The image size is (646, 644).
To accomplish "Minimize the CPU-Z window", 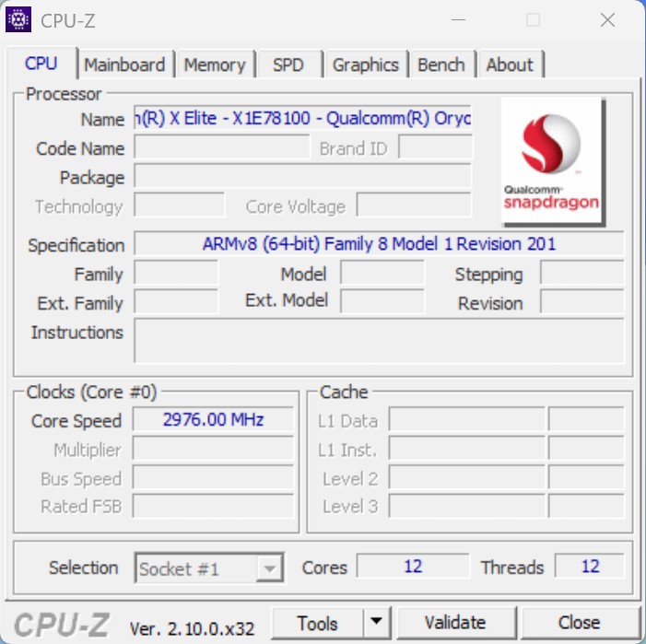I will pos(459,19).
